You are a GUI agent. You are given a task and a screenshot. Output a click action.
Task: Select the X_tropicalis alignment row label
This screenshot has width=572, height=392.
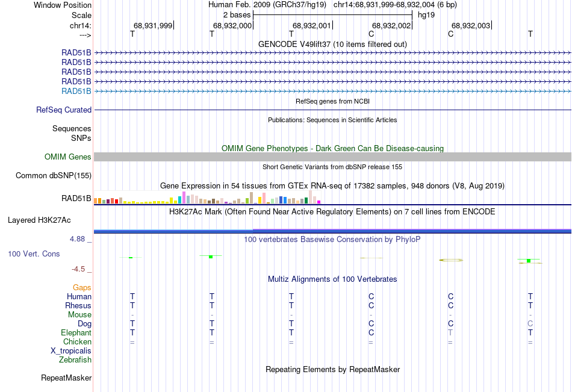[71, 351]
